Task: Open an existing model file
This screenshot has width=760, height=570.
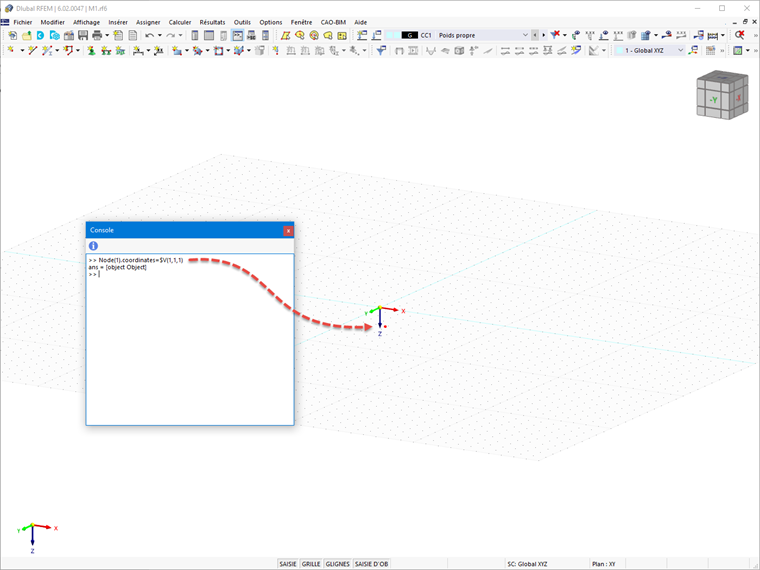Action: click(27, 35)
